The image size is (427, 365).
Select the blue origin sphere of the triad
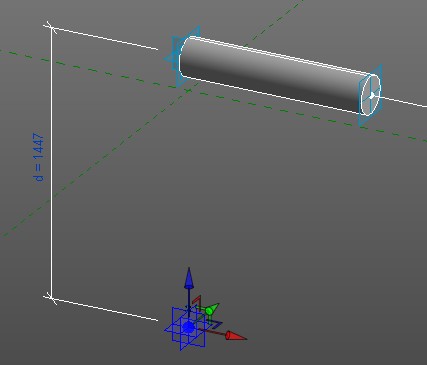point(189,327)
